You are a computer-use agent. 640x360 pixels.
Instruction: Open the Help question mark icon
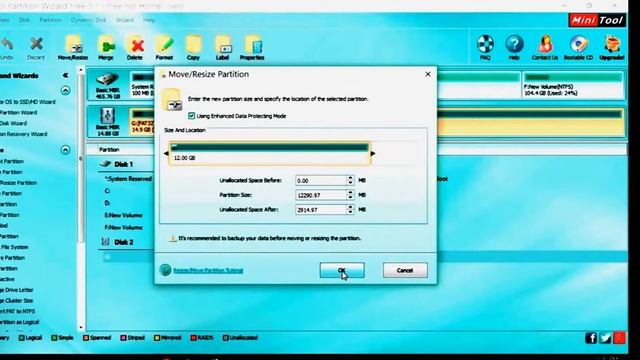[x=514, y=44]
